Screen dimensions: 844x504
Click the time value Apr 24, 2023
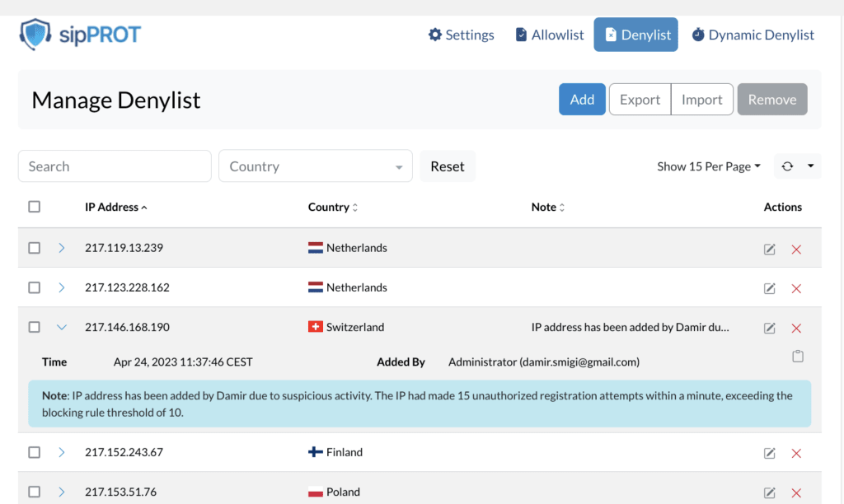click(183, 362)
